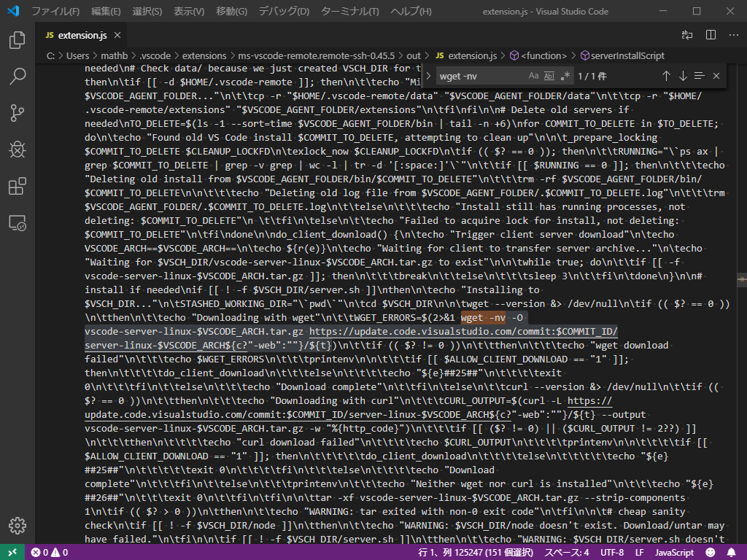Open the Source Control view

[x=18, y=113]
